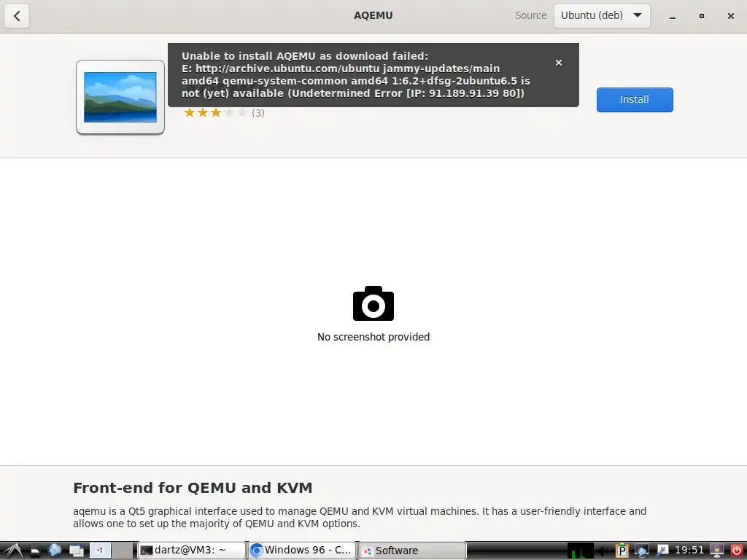Open the Source dropdown showing Ubuntu (deb)

point(602,16)
